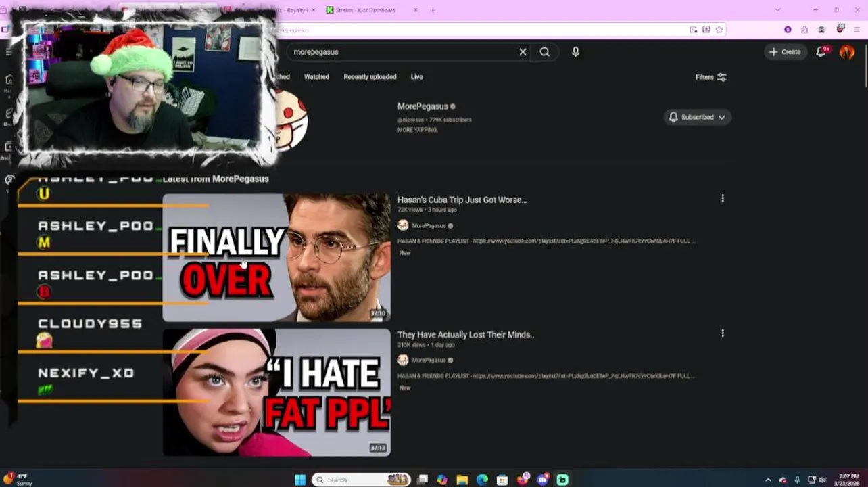
Task: Click the duration badge 37:13
Action: click(x=378, y=448)
